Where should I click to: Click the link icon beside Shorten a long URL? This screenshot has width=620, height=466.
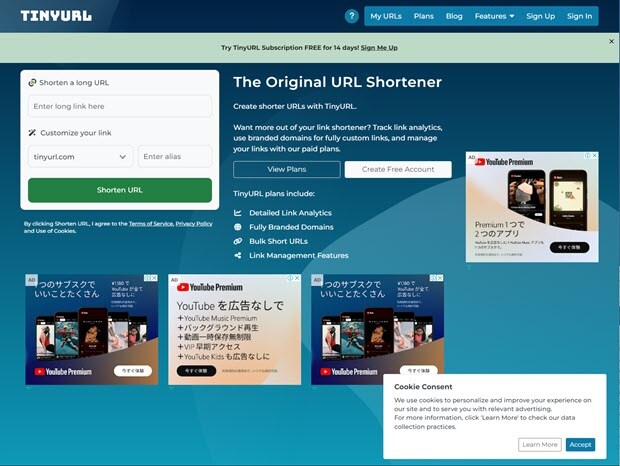[32, 83]
